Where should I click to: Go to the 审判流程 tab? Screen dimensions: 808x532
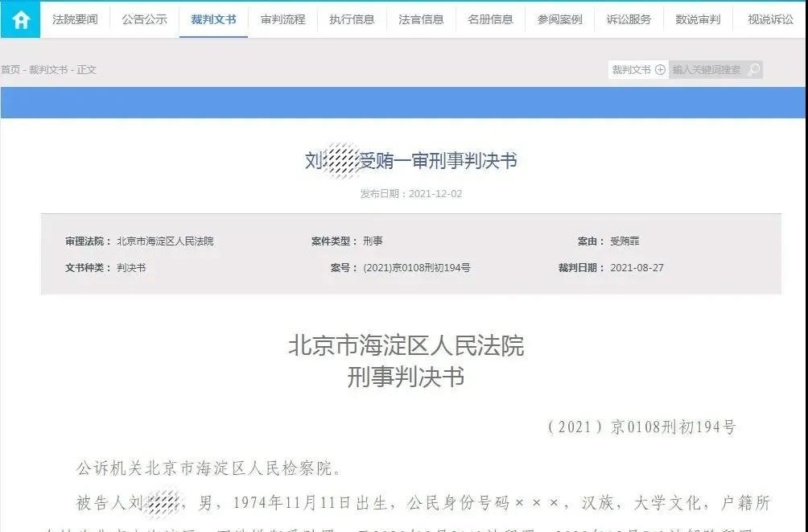(x=283, y=19)
